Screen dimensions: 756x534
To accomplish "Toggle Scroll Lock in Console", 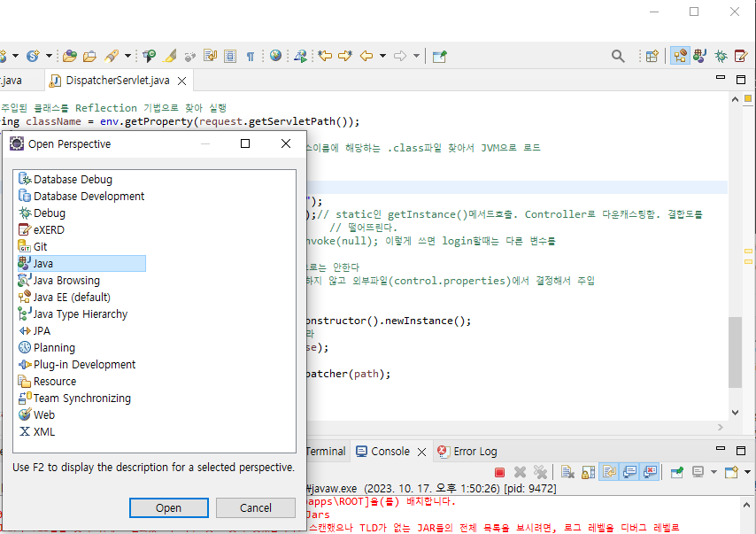I will (x=588, y=472).
